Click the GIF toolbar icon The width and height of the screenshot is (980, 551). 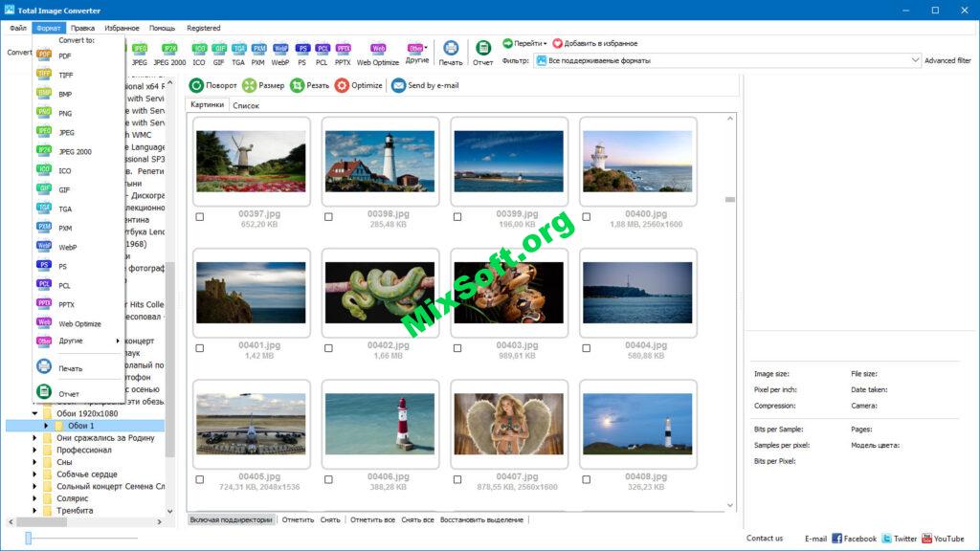[x=218, y=55]
